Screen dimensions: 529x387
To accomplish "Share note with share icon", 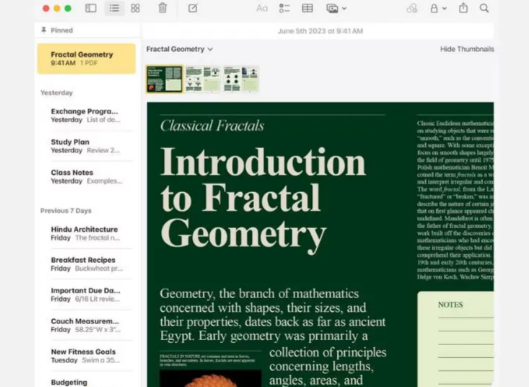I will (463, 8).
